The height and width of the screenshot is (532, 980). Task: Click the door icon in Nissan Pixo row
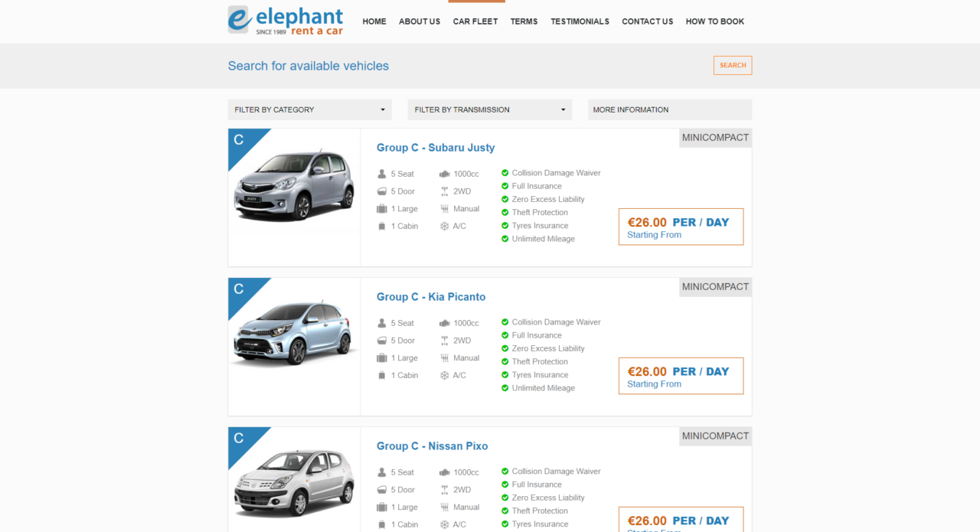382,490
